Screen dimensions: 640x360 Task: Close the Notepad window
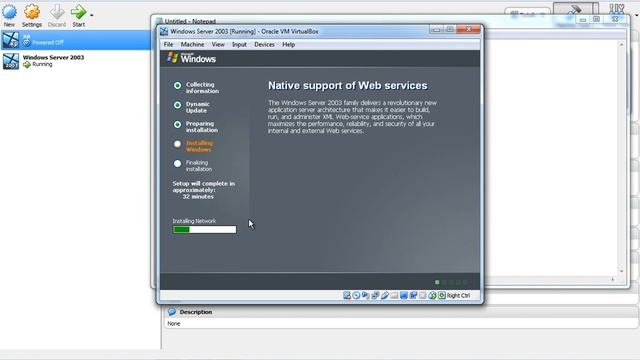615,20
